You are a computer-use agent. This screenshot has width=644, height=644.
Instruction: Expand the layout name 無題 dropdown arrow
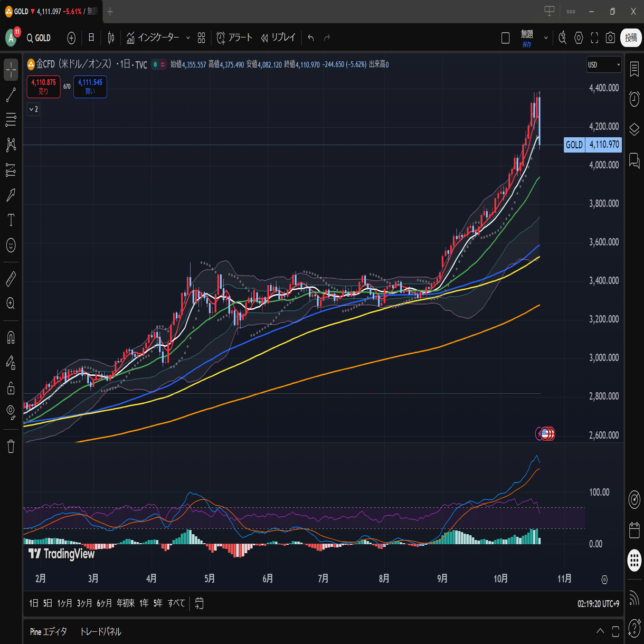(546, 38)
